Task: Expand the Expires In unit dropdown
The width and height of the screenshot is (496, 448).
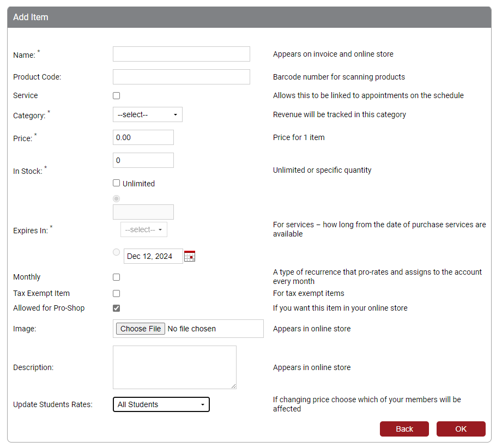Action: click(x=143, y=230)
